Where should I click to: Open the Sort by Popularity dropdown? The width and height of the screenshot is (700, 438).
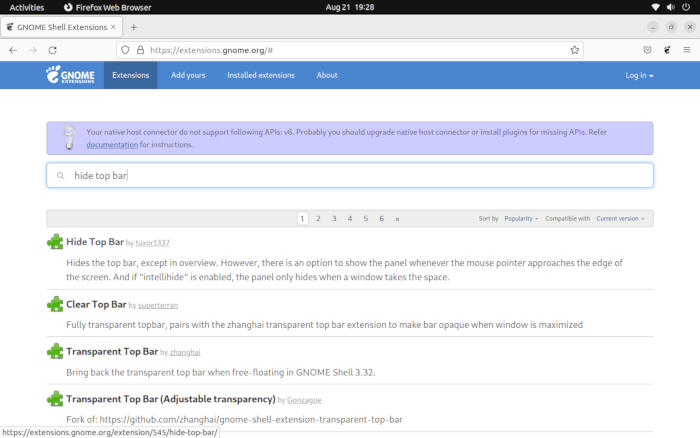coord(521,218)
